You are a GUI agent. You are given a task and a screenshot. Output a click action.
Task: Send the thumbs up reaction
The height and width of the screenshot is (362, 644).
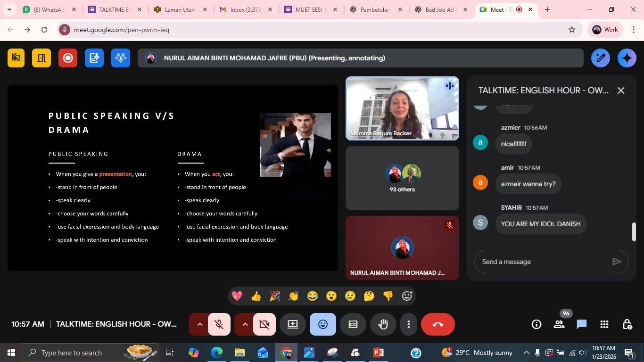pos(256,296)
